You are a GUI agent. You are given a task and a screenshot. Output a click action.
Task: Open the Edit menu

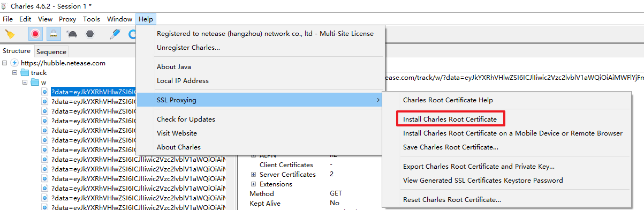(x=25, y=19)
